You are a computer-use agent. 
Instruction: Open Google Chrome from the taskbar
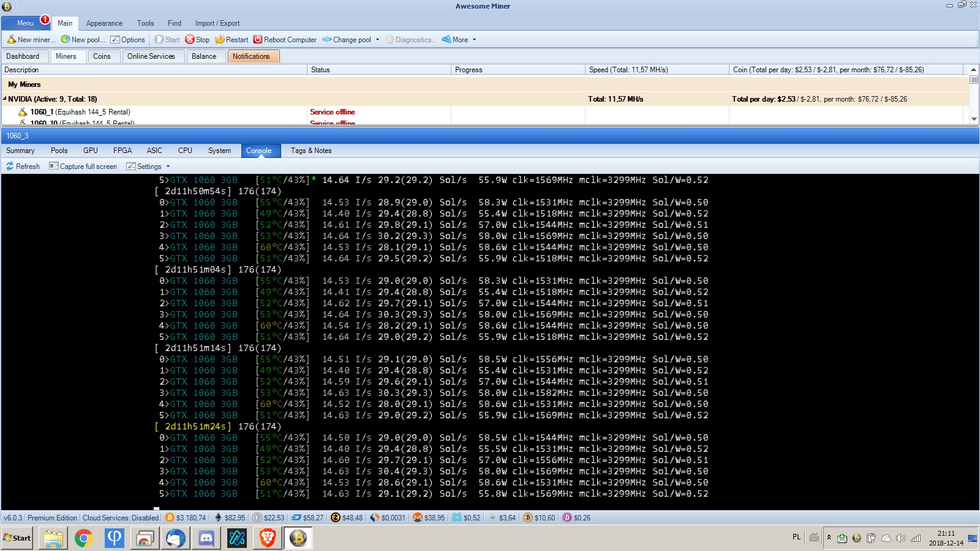point(84,538)
